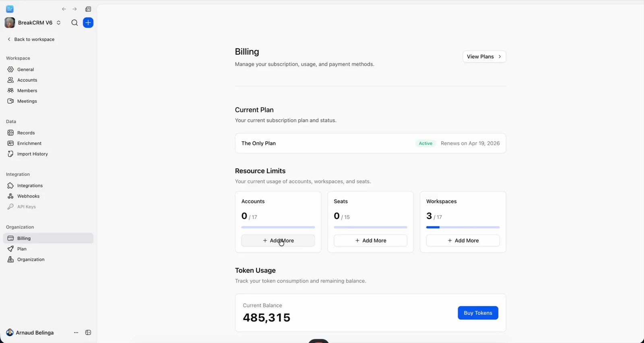Click the Buy Tokens button
Viewport: 644px width, 343px height.
click(x=478, y=313)
